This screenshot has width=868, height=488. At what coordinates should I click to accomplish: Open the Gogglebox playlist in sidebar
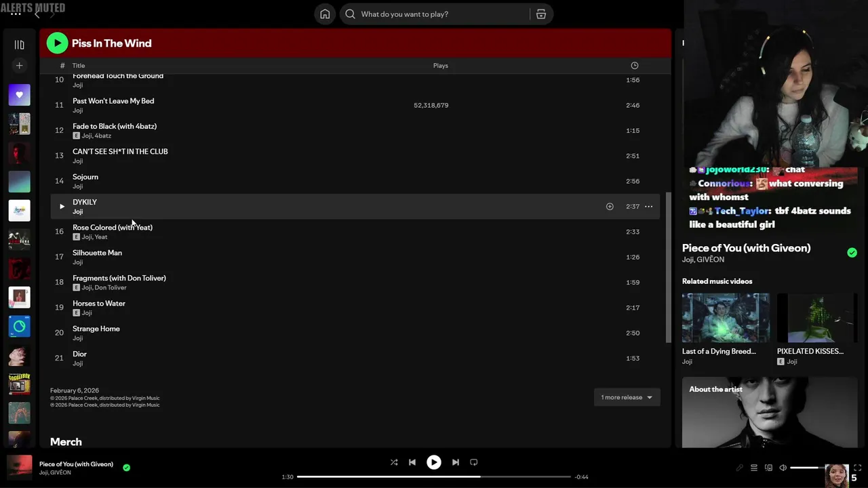click(x=19, y=384)
